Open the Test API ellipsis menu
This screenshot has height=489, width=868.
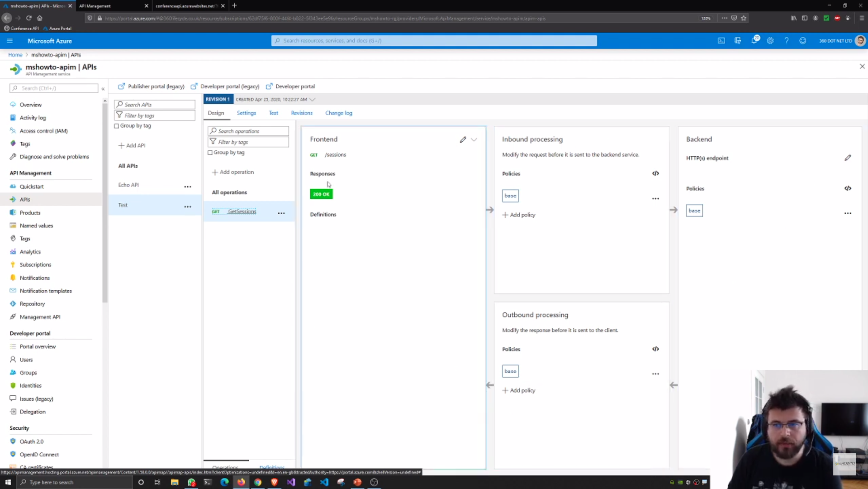point(188,206)
